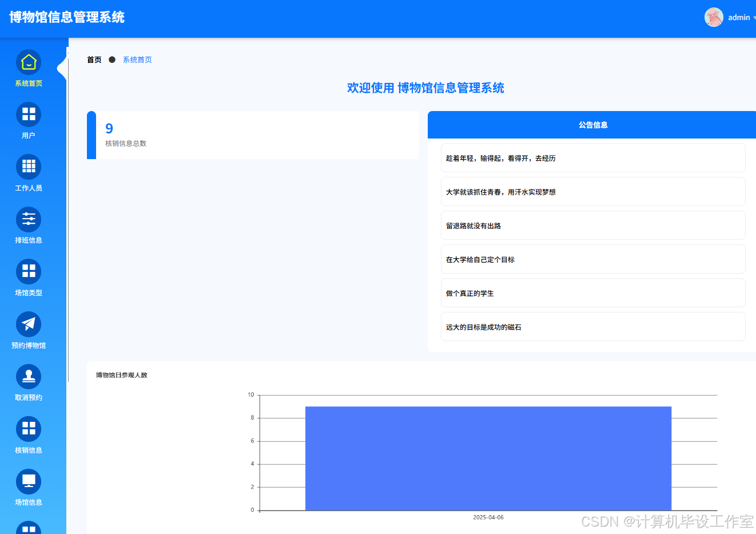The width and height of the screenshot is (756, 534).
Task: Expand the admin dropdown arrow
Action: [754, 18]
